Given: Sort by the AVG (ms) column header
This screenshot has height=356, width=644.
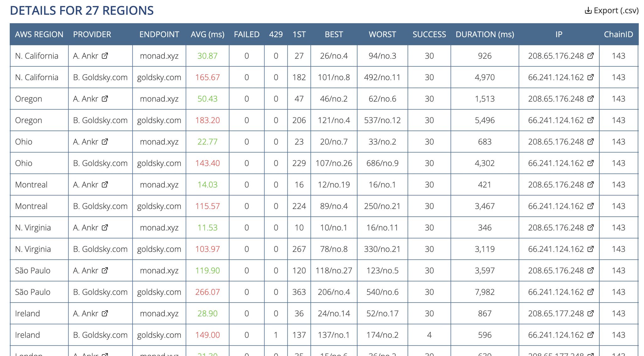Looking at the screenshot, I should point(208,34).
